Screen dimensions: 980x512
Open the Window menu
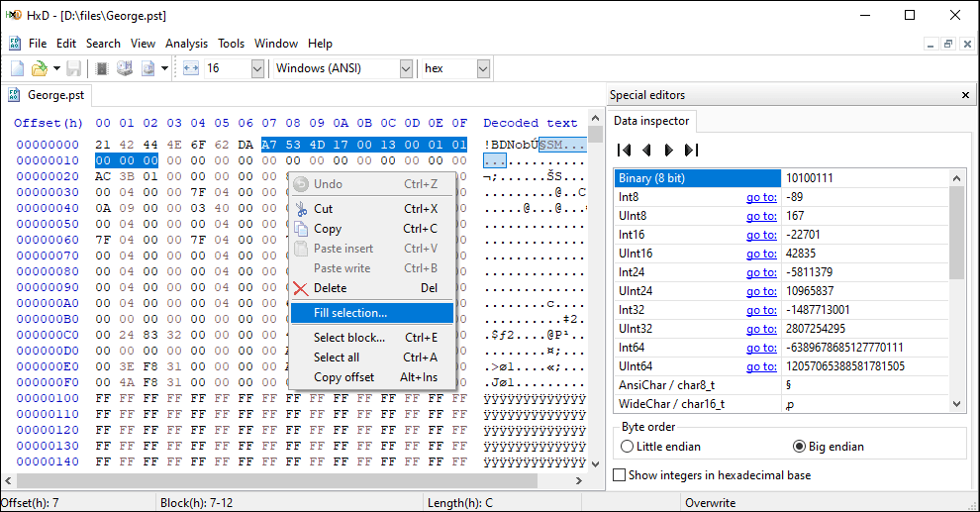[x=275, y=44]
